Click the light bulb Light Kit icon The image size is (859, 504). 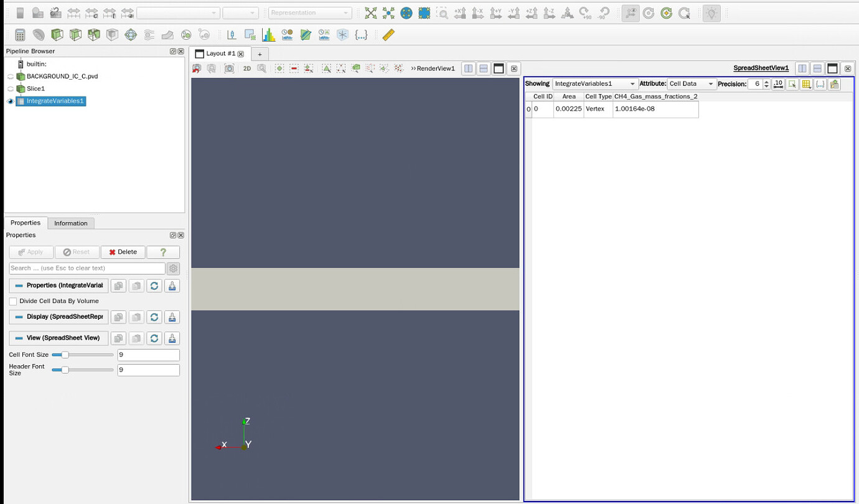pos(711,12)
